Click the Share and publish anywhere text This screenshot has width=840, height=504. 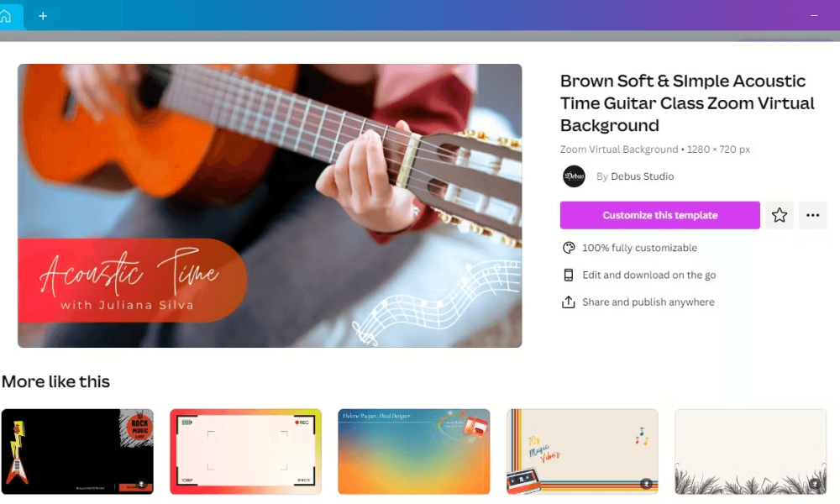click(x=648, y=302)
